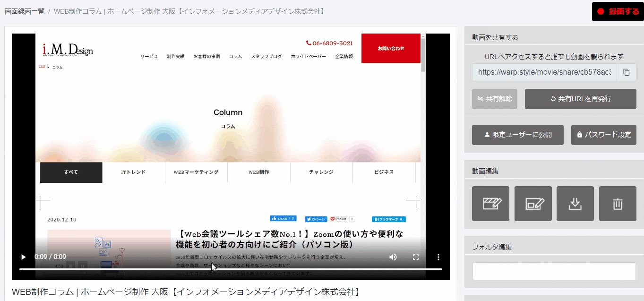Image resolution: width=644 pixels, height=301 pixels.
Task: Click 企業情報 menu item
Action: (x=343, y=56)
